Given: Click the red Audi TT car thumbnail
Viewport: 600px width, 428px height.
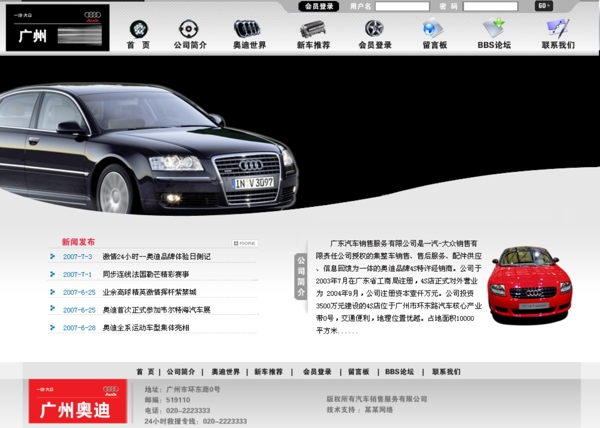Looking at the screenshot, I should [x=530, y=285].
